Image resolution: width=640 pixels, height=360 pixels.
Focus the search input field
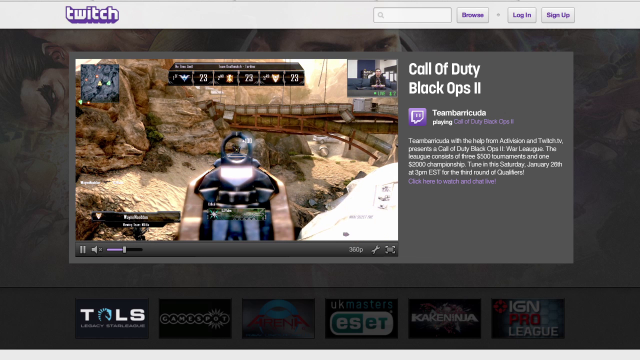click(x=412, y=15)
